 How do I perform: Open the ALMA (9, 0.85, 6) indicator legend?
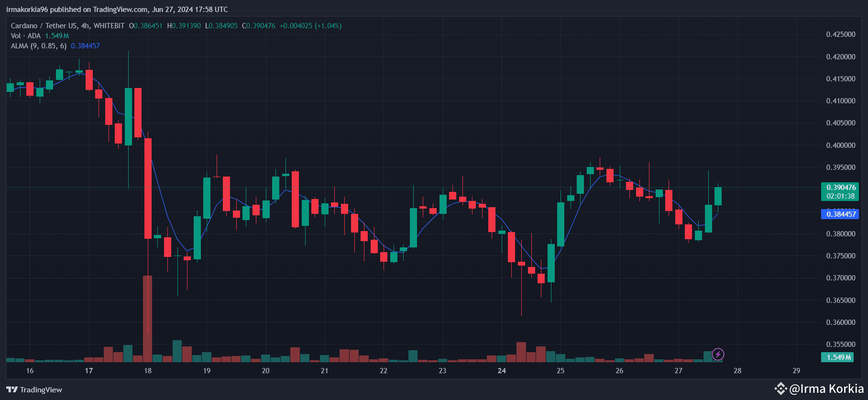point(39,46)
